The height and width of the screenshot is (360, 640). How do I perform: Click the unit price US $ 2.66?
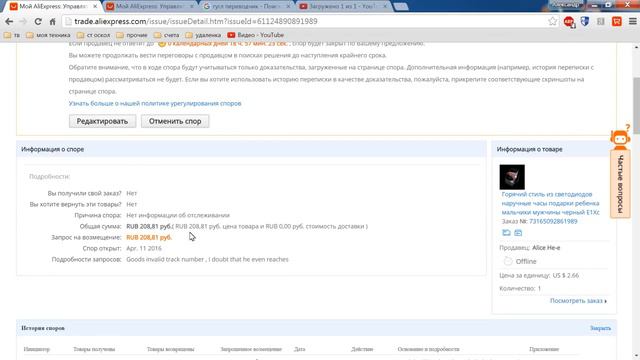point(566,276)
